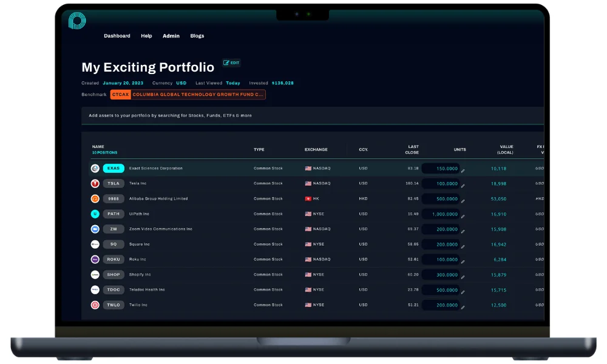Image resolution: width=607 pixels, height=364 pixels.
Task: Click the EXAS ticker badge
Action: (x=114, y=168)
